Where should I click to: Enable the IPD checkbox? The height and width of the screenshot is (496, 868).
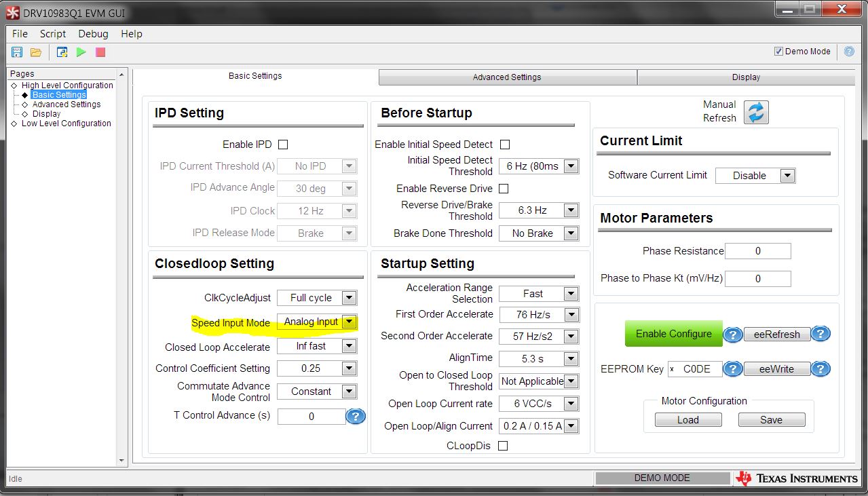click(283, 145)
